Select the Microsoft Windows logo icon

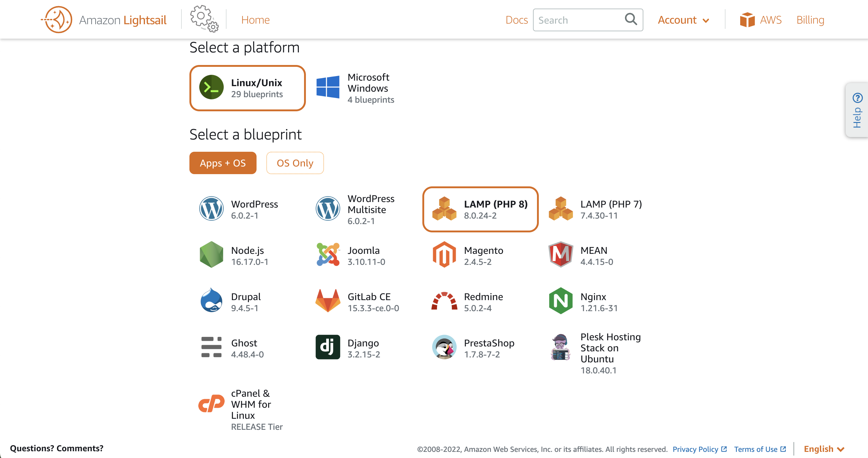tap(328, 87)
